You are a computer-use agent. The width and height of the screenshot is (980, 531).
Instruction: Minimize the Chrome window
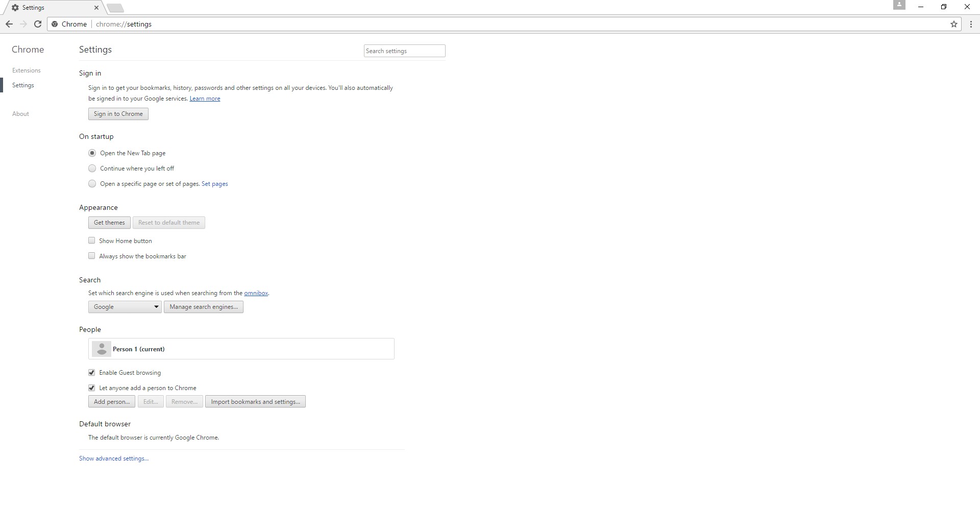921,7
